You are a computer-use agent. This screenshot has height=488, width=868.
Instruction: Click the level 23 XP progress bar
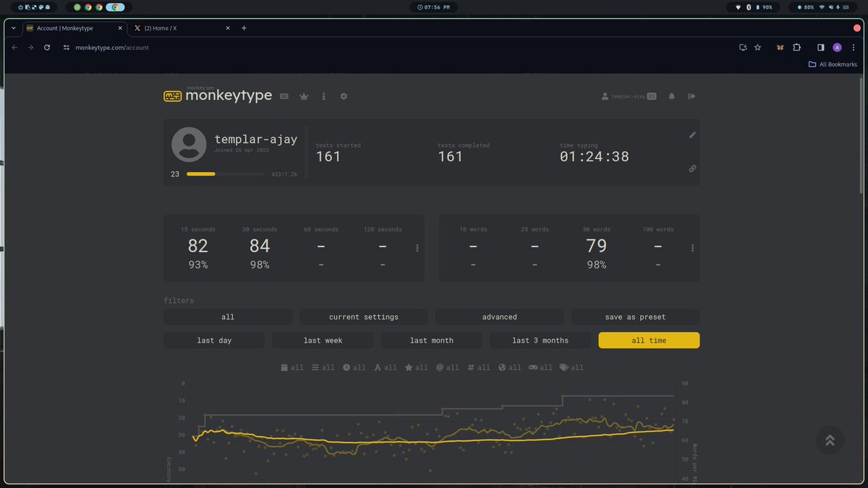click(x=225, y=174)
